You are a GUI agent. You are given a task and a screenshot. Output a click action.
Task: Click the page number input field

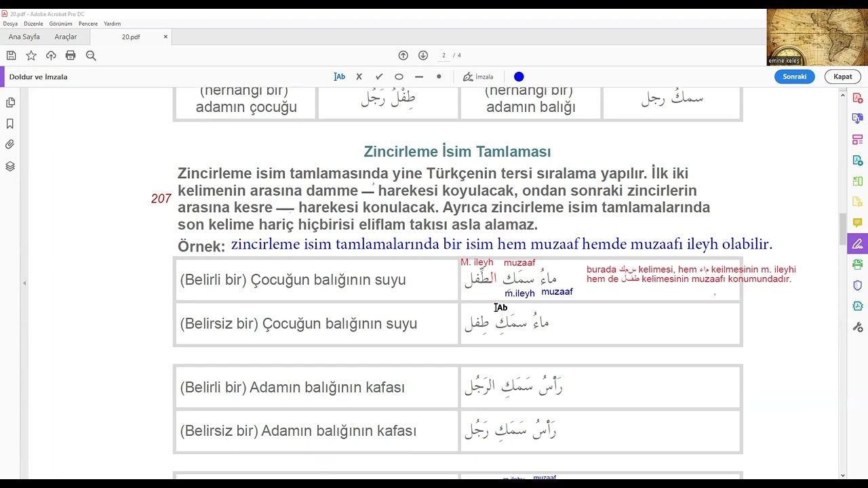pyautogui.click(x=444, y=56)
